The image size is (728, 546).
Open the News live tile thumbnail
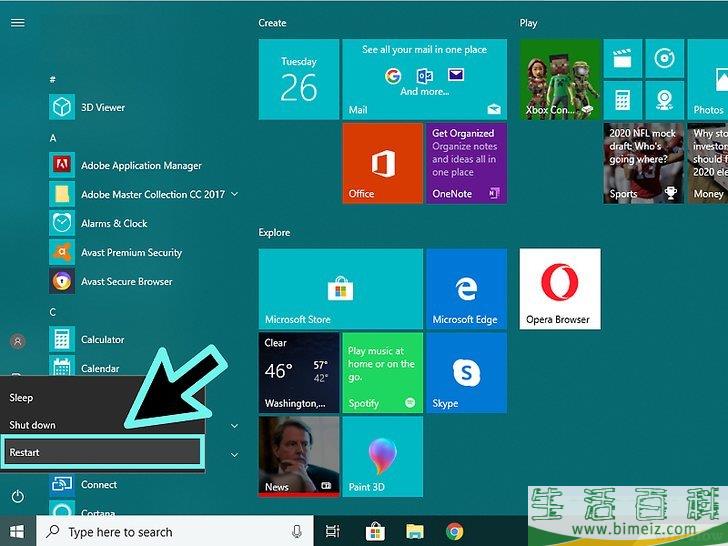(x=298, y=457)
